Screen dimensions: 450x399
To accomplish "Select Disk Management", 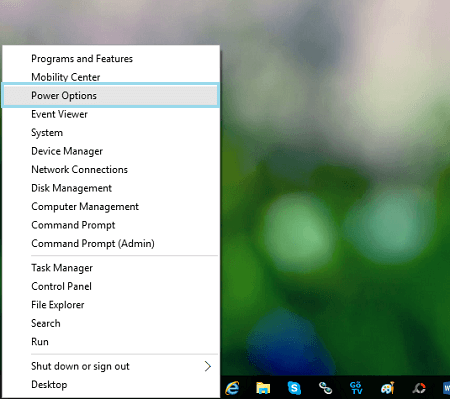I will [x=111, y=188].
